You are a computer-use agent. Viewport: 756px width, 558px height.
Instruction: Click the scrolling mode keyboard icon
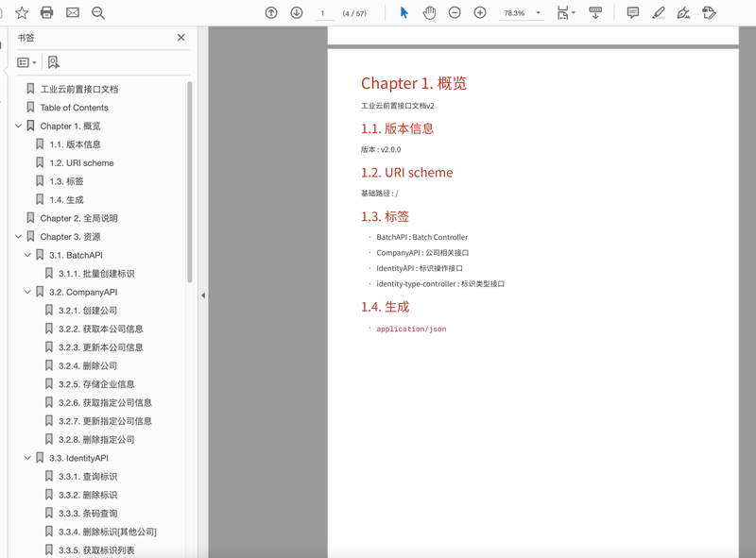(596, 13)
